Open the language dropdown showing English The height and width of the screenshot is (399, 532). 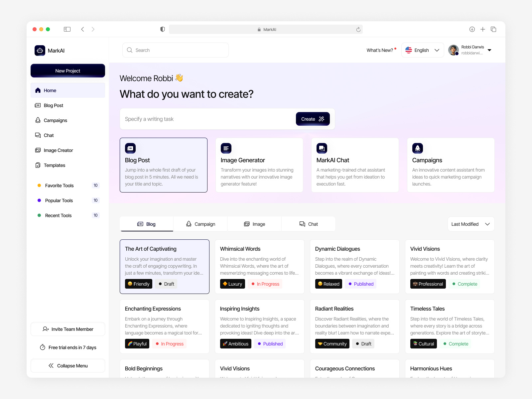[x=422, y=50]
